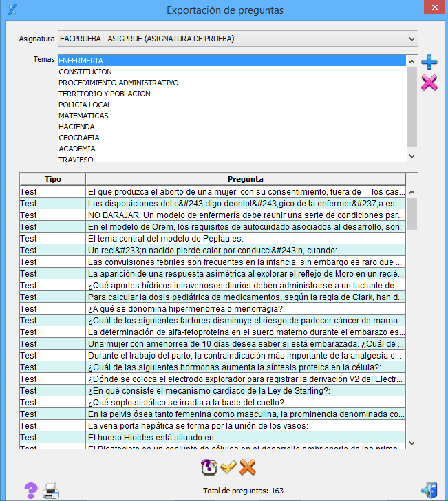Select the CONSTITUCION topic
The image size is (448, 501).
click(x=85, y=72)
